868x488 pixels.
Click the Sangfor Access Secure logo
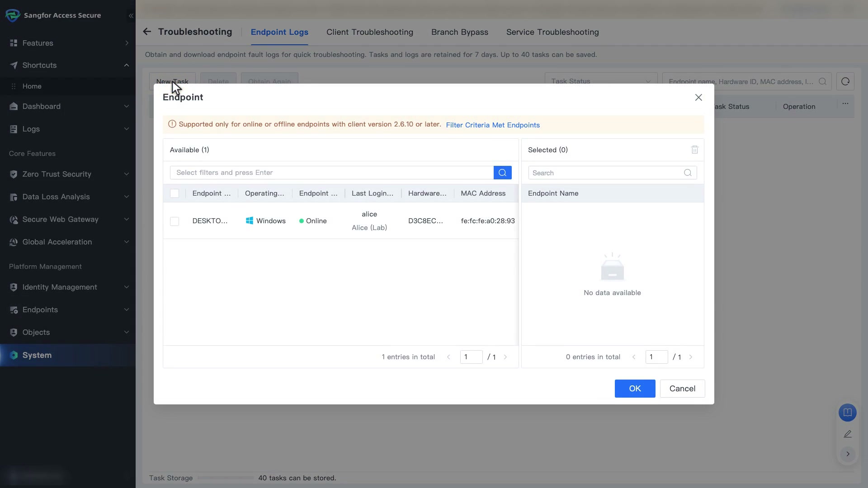(13, 15)
